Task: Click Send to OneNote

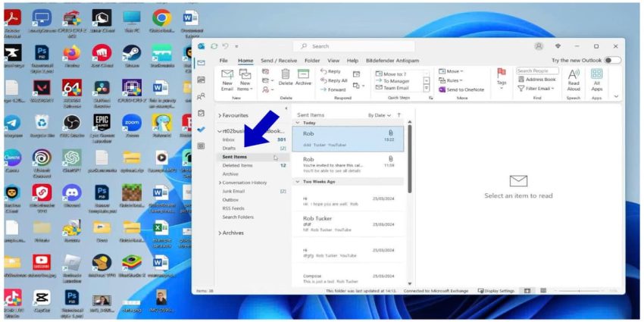Action: [461, 89]
